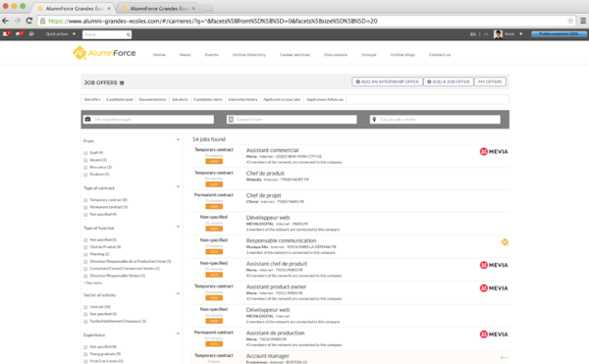Click Kevin's profile avatar
The height and width of the screenshot is (364, 589).
point(498,34)
